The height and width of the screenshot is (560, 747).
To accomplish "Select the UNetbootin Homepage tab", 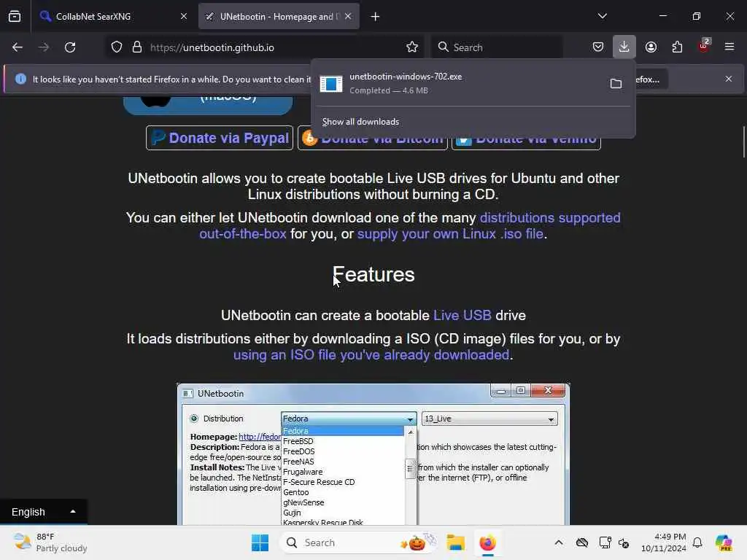I will [x=279, y=16].
